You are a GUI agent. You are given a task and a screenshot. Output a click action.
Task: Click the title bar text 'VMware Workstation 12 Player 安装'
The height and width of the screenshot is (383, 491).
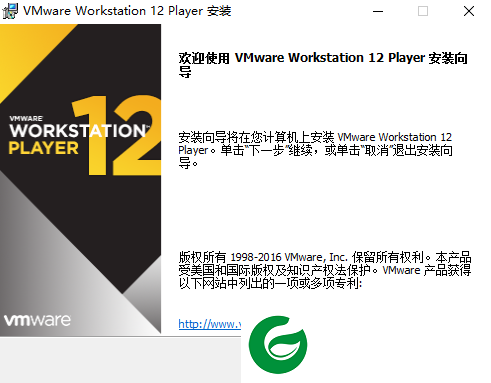tap(127, 11)
